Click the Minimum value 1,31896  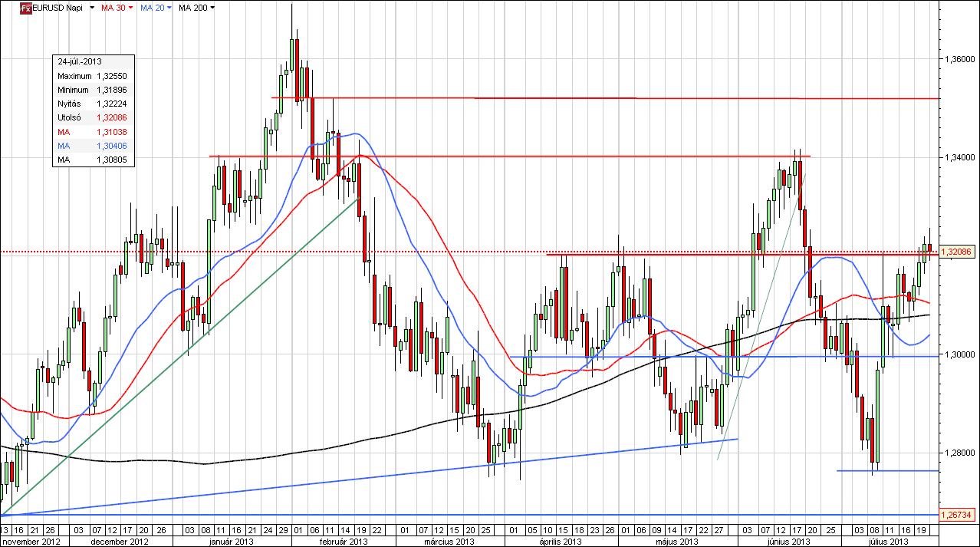[x=113, y=90]
